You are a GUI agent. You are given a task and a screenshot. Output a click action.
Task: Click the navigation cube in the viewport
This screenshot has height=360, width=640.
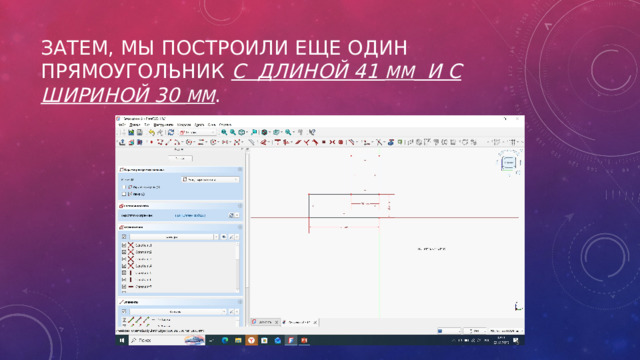click(509, 163)
